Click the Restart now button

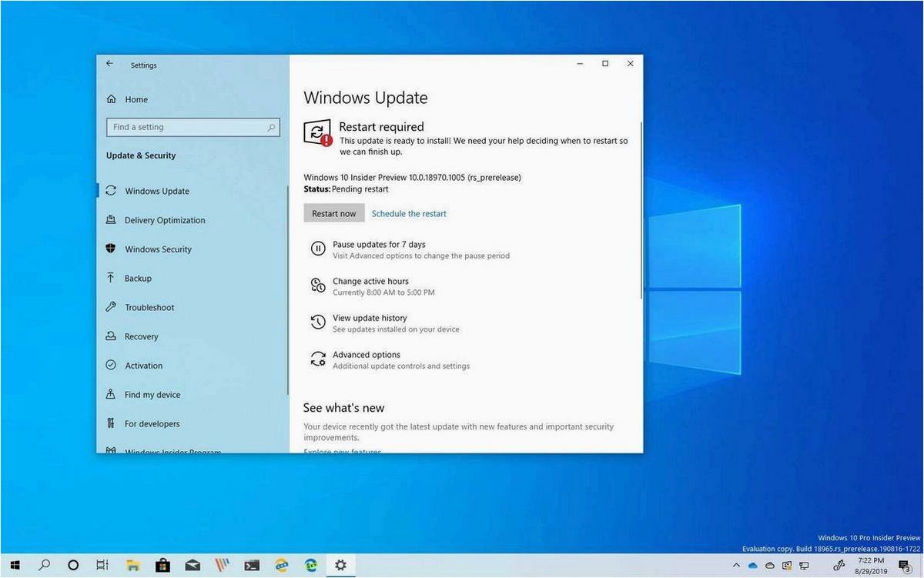(334, 213)
